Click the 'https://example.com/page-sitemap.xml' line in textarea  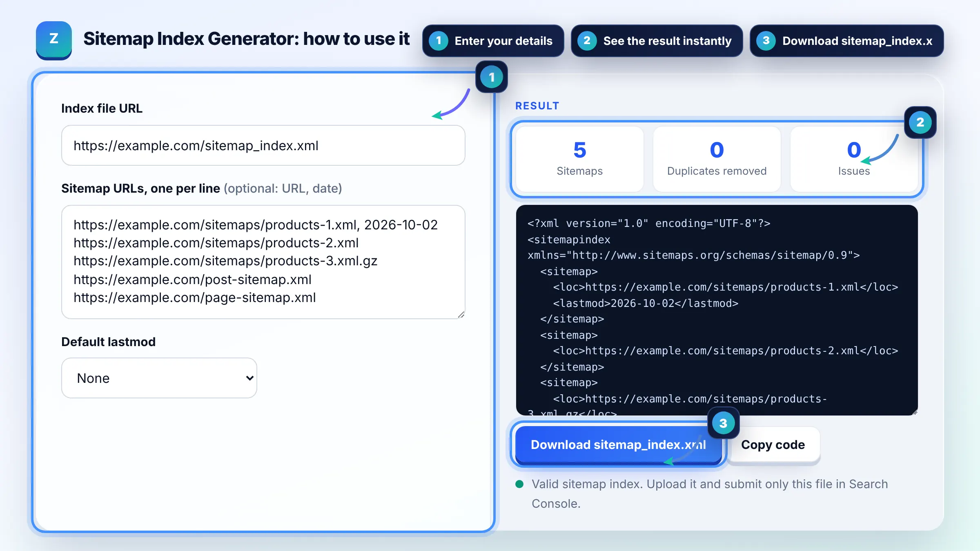point(195,298)
